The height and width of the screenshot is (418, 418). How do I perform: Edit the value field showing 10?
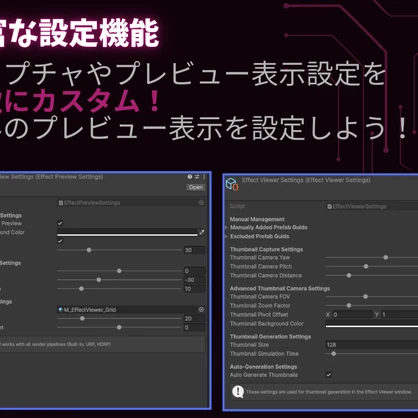point(194,289)
